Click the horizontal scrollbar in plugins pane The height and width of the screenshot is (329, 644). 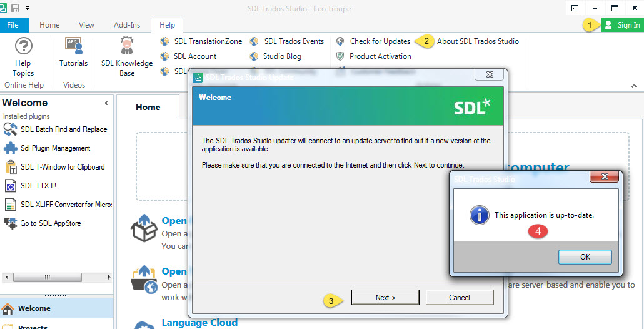tap(48, 278)
